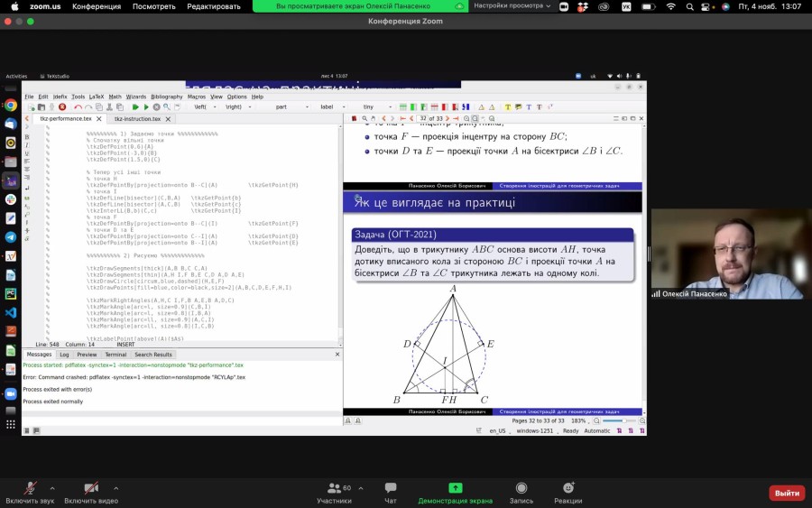The height and width of the screenshot is (508, 812).
Task: Switch to tkz-instruction.tex tab
Action: [137, 119]
